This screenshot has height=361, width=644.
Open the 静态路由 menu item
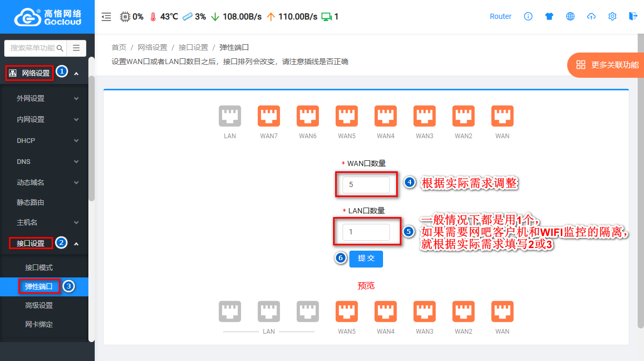pos(31,202)
